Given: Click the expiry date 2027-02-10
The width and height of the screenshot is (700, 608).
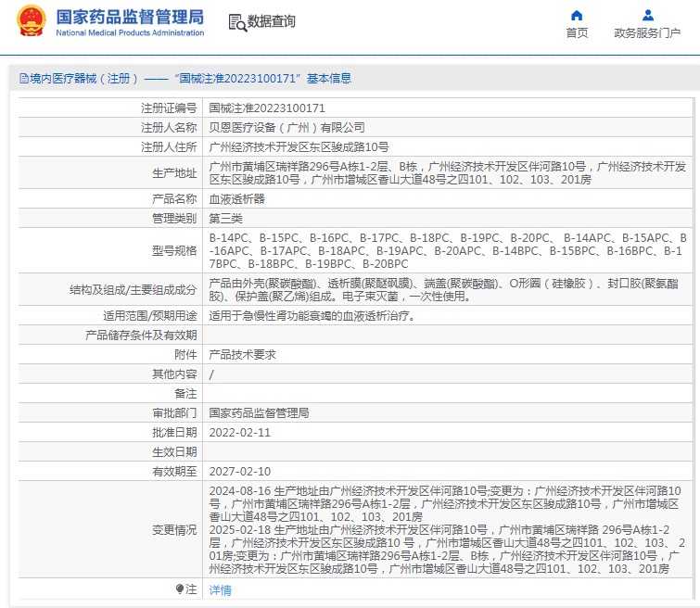Looking at the screenshot, I should click(x=240, y=471).
